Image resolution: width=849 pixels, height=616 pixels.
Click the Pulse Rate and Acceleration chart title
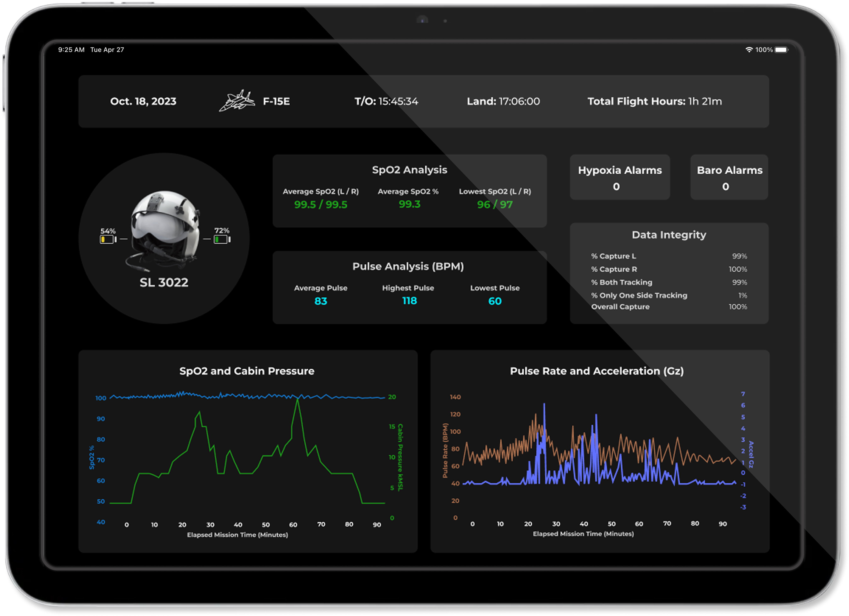(597, 371)
